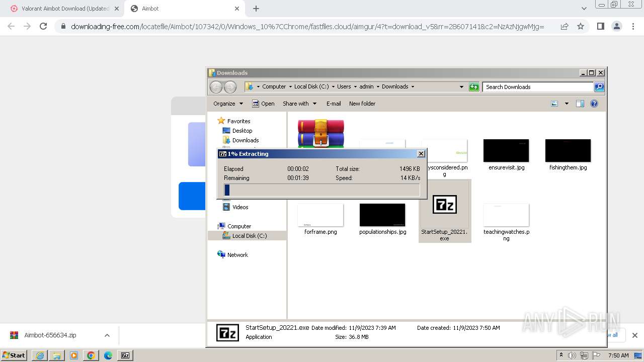Select the WinRAR archive file icon
Screen dimensions: 644x362
point(320,133)
